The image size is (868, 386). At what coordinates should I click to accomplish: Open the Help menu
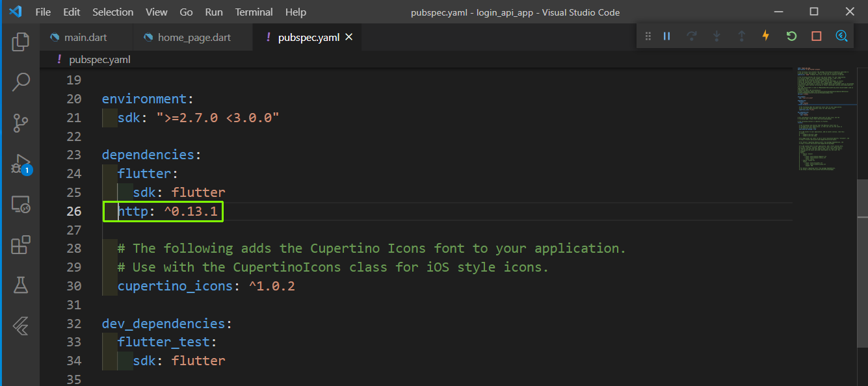click(x=296, y=12)
